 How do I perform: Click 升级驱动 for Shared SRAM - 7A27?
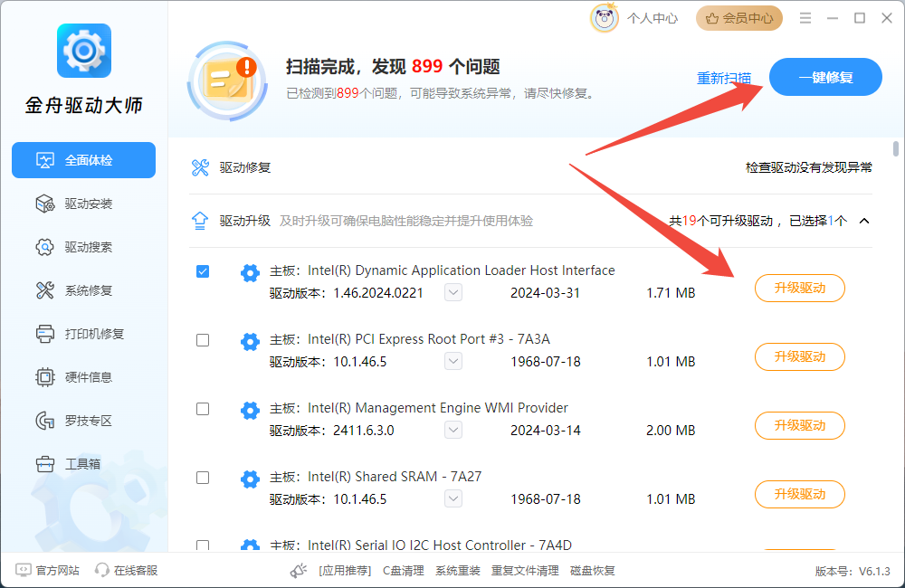pyautogui.click(x=799, y=494)
